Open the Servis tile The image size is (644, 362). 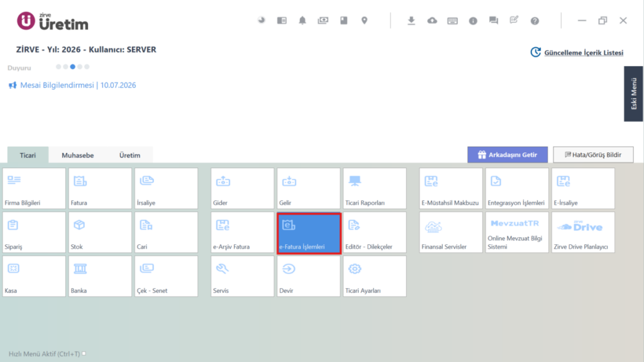pyautogui.click(x=242, y=276)
